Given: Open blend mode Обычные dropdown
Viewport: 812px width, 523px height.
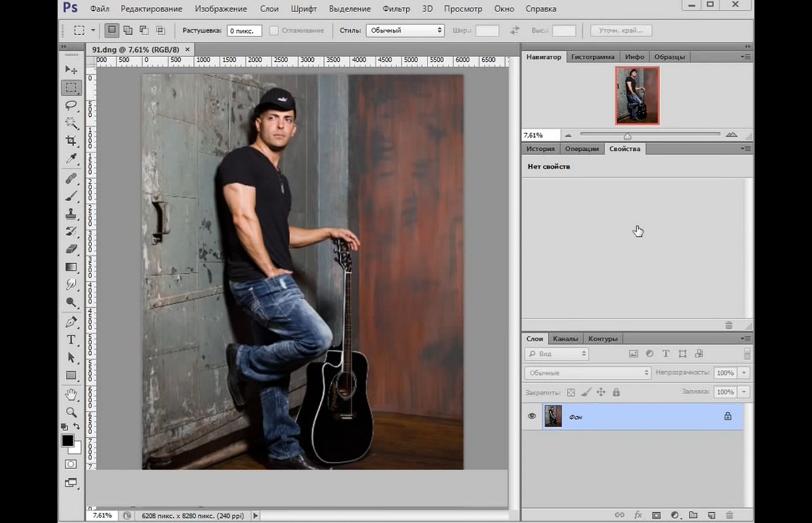Looking at the screenshot, I should (588, 373).
